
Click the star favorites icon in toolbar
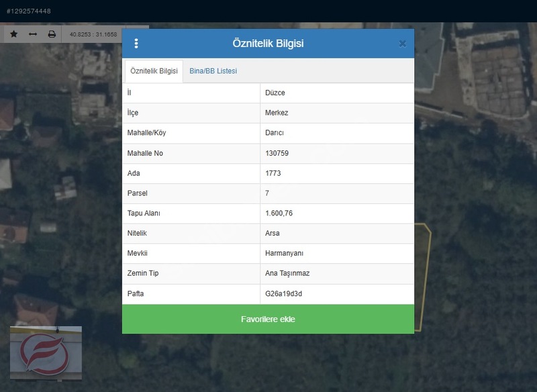pos(13,34)
